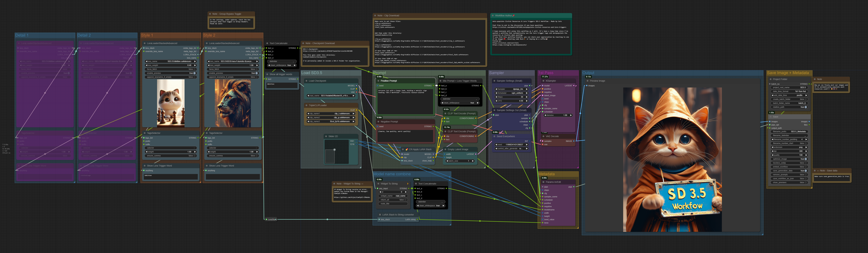Click the Positive Prompt node's collapse dot

coord(378,81)
